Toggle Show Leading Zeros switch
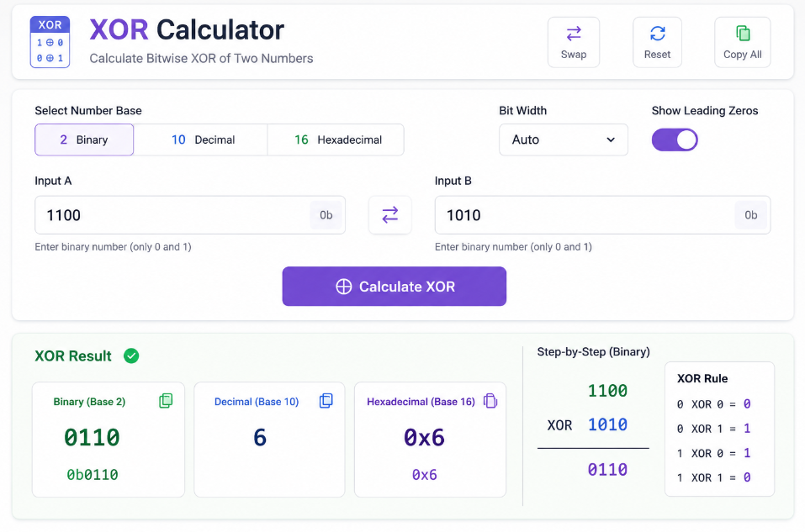Viewport: 805px width, 532px height. click(x=675, y=140)
